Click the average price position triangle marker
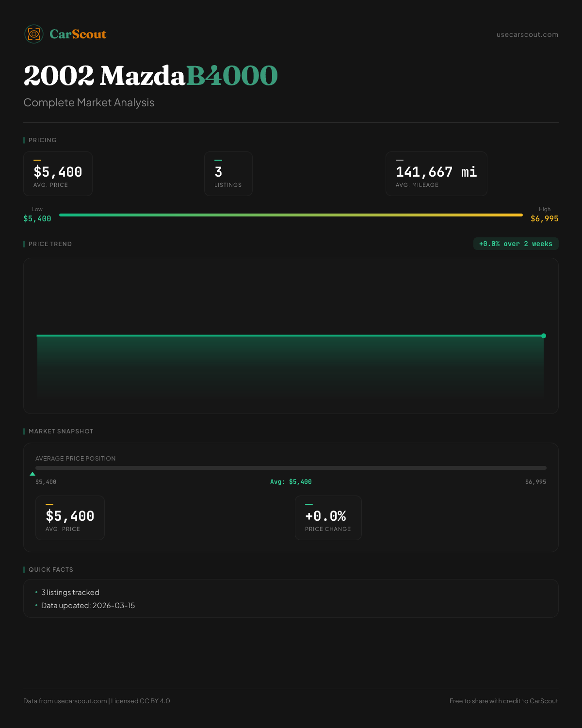 pyautogui.click(x=32, y=474)
